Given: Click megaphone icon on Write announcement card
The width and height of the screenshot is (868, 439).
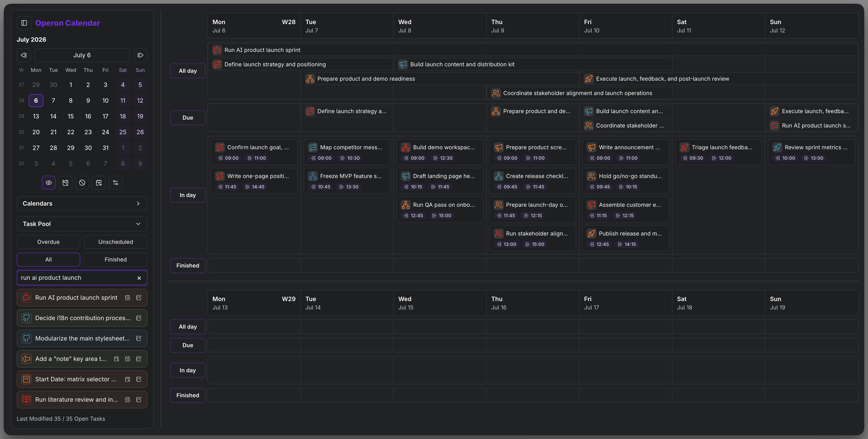Looking at the screenshot, I should [591, 147].
